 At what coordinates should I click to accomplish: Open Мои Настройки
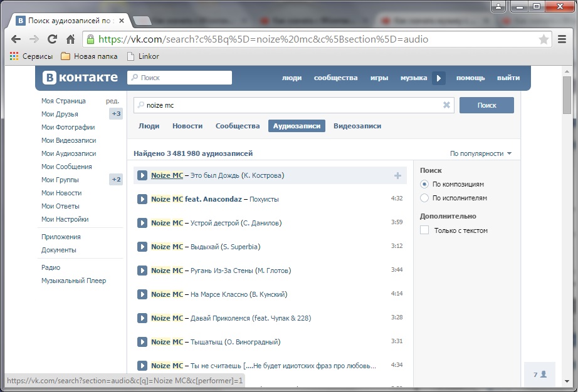pos(65,219)
